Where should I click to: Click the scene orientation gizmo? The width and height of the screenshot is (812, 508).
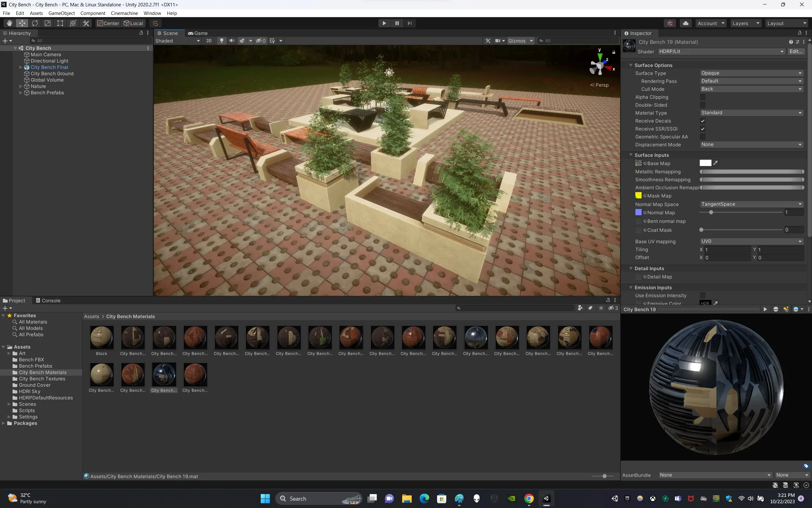[600, 65]
